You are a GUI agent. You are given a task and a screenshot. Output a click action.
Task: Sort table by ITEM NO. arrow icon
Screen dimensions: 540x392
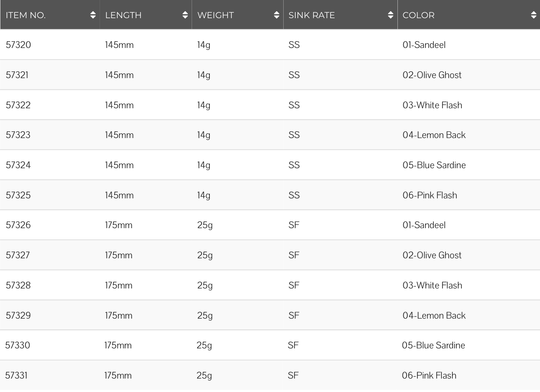93,15
